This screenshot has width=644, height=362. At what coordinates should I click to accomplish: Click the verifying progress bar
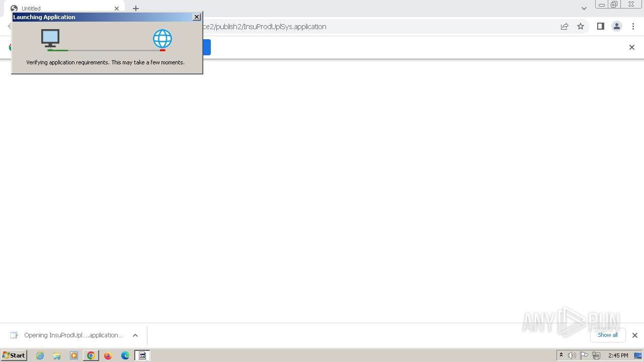pos(106,50)
